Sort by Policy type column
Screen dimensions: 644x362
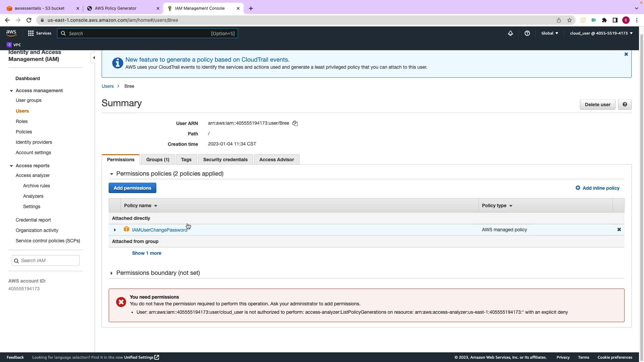(497, 205)
